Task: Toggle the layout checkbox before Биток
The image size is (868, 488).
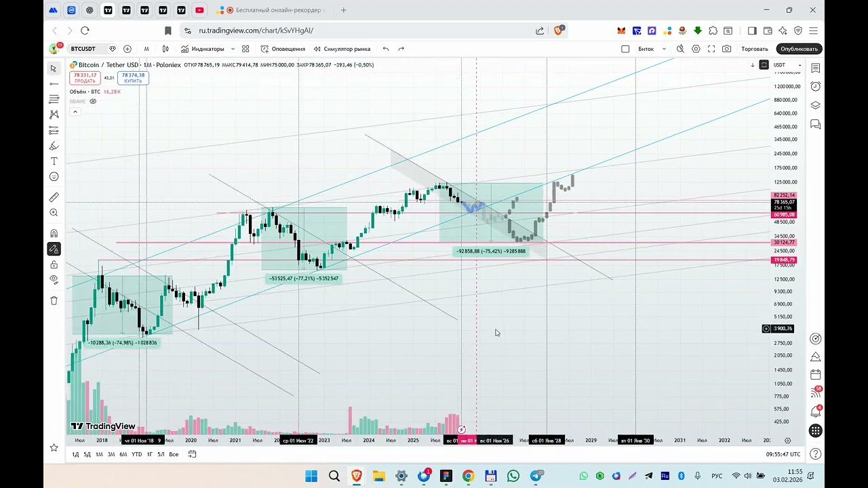Action: coord(625,49)
